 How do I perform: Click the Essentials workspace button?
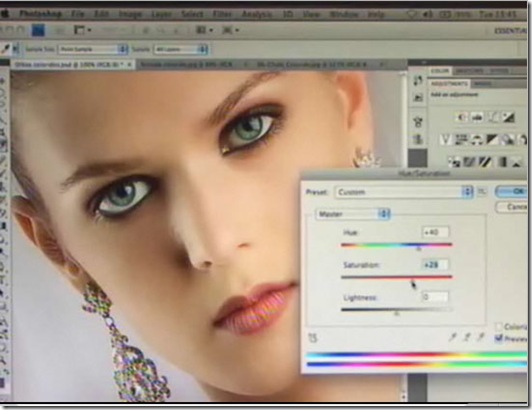(x=510, y=31)
